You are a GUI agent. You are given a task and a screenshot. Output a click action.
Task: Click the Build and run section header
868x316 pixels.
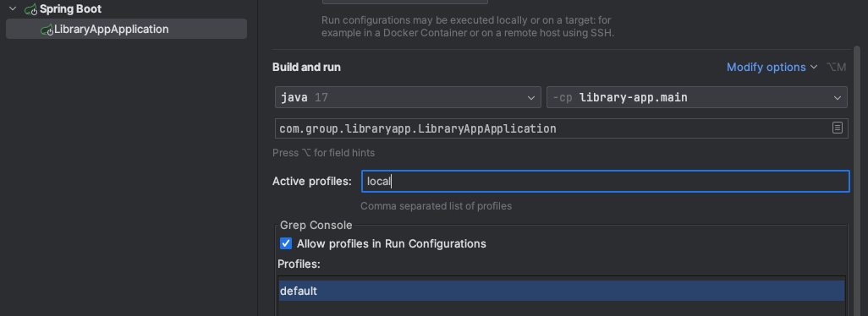point(307,68)
